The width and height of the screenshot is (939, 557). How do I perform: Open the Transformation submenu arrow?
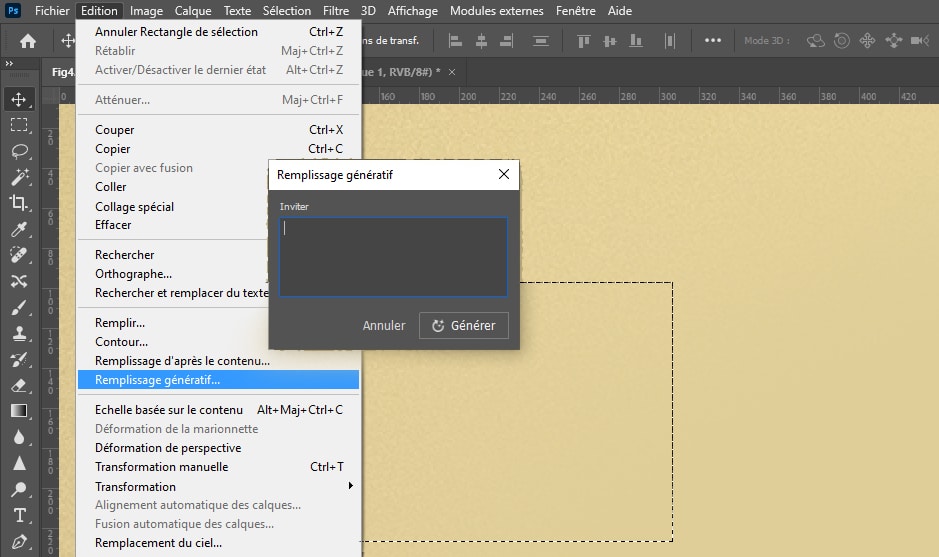pyautogui.click(x=351, y=486)
